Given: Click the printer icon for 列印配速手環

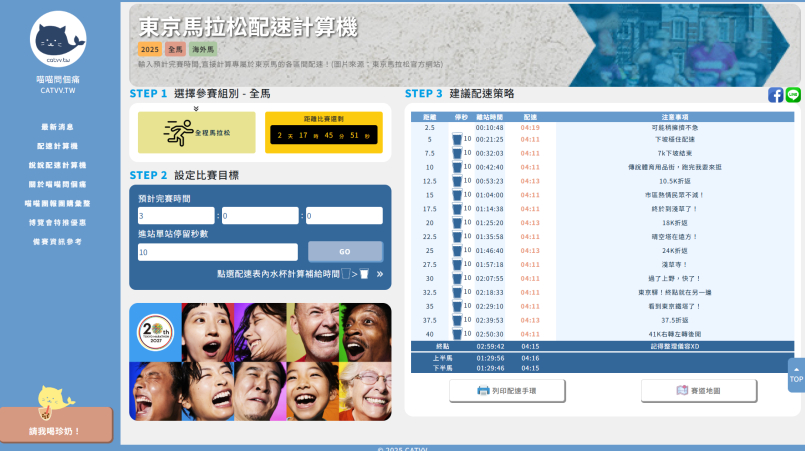Looking at the screenshot, I should (484, 391).
